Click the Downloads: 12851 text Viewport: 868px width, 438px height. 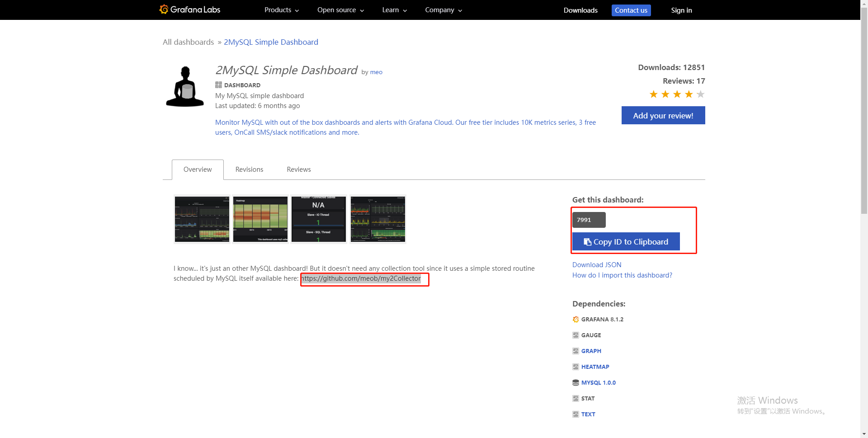671,67
